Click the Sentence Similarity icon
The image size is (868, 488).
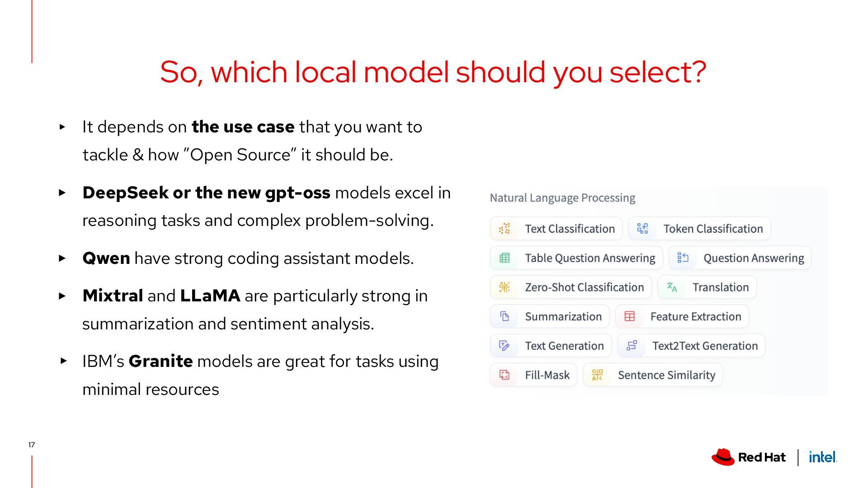[597, 375]
